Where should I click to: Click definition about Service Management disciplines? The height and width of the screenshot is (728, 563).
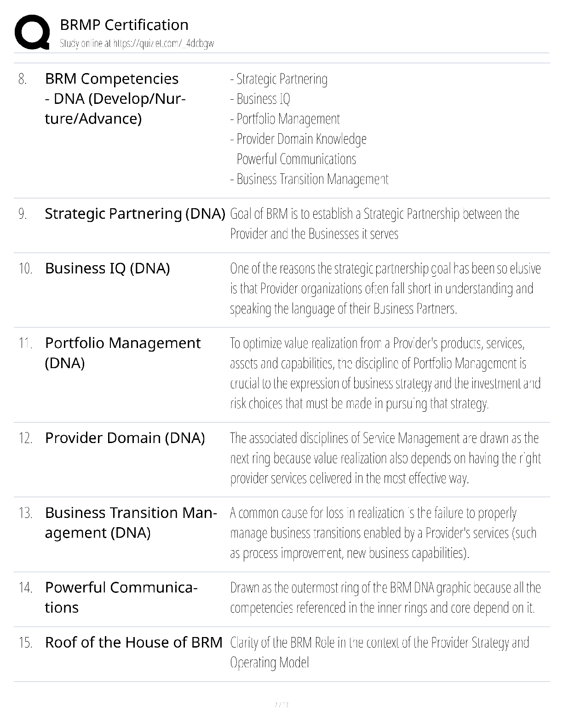pyautogui.click(x=385, y=458)
